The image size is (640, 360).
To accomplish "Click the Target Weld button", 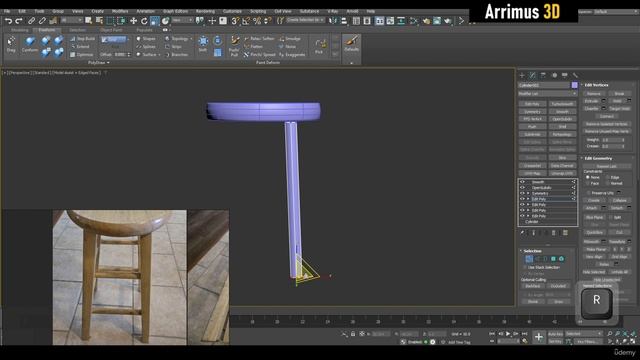I will 620,109.
